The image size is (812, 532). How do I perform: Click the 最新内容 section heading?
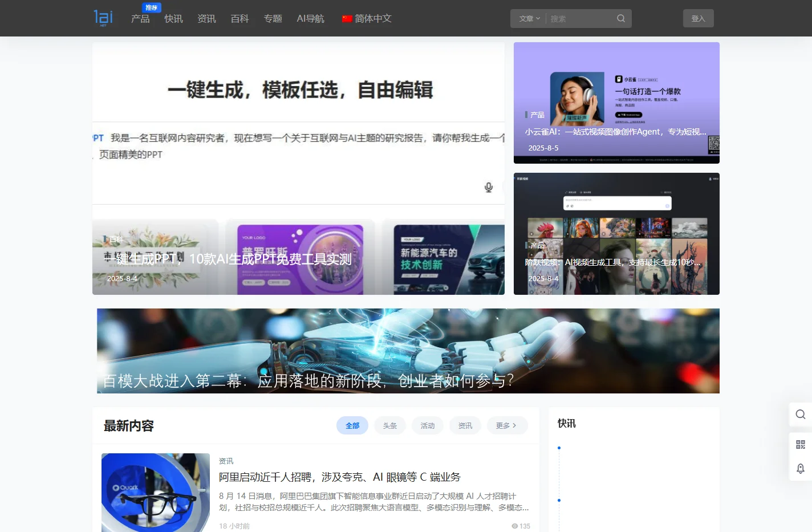(129, 426)
